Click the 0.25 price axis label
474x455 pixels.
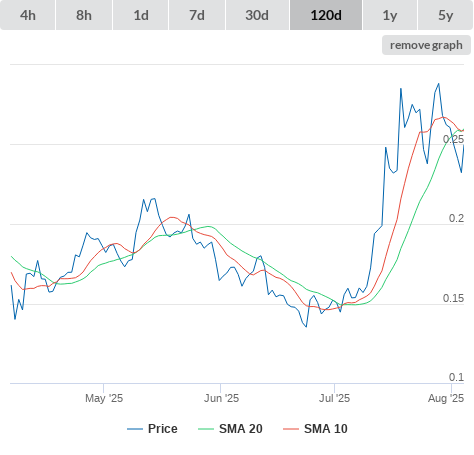coord(453,139)
